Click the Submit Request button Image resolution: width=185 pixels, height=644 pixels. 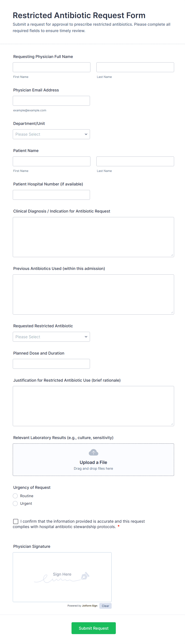pos(93,628)
